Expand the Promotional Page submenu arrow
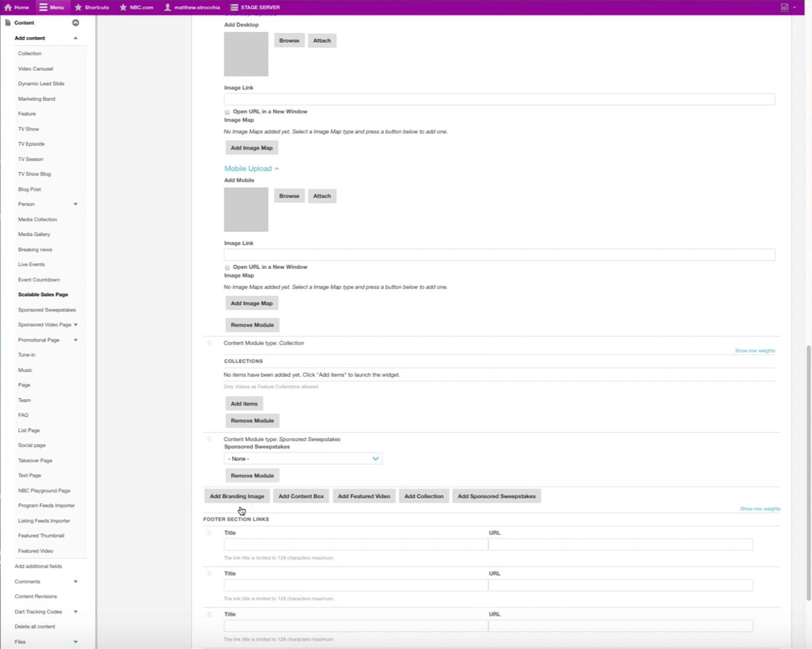 75,340
